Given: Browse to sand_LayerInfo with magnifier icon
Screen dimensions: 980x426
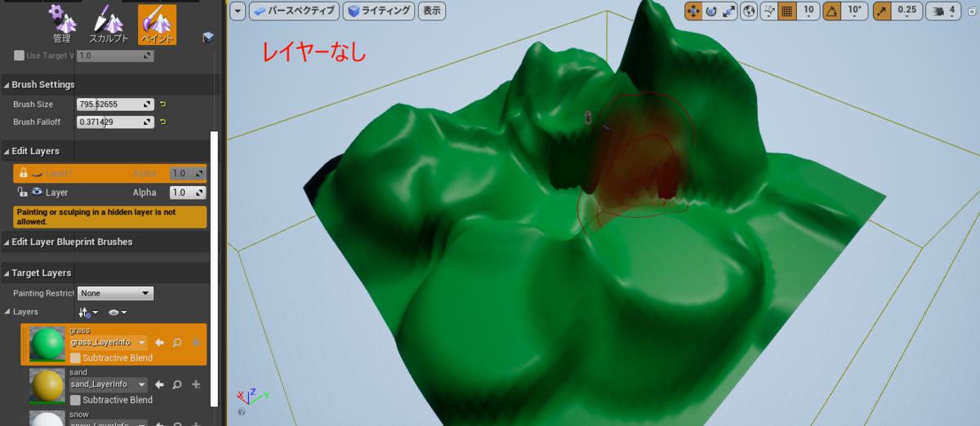Looking at the screenshot, I should click(x=177, y=384).
